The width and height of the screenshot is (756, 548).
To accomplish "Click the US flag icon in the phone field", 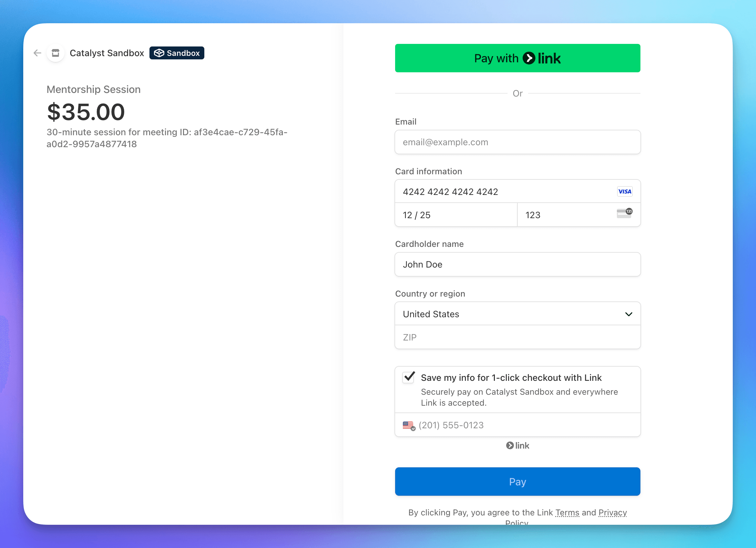I will pos(408,424).
